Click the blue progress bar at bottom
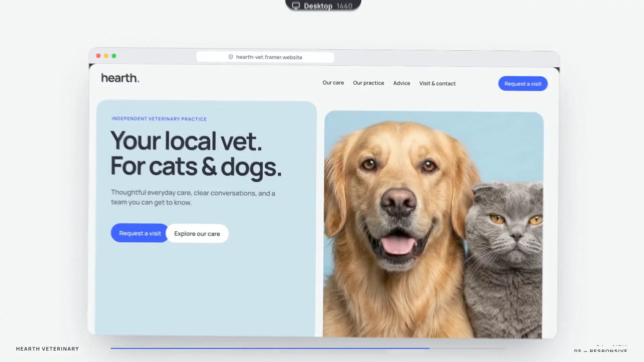Viewport: 644px width, 362px height. tap(270, 348)
